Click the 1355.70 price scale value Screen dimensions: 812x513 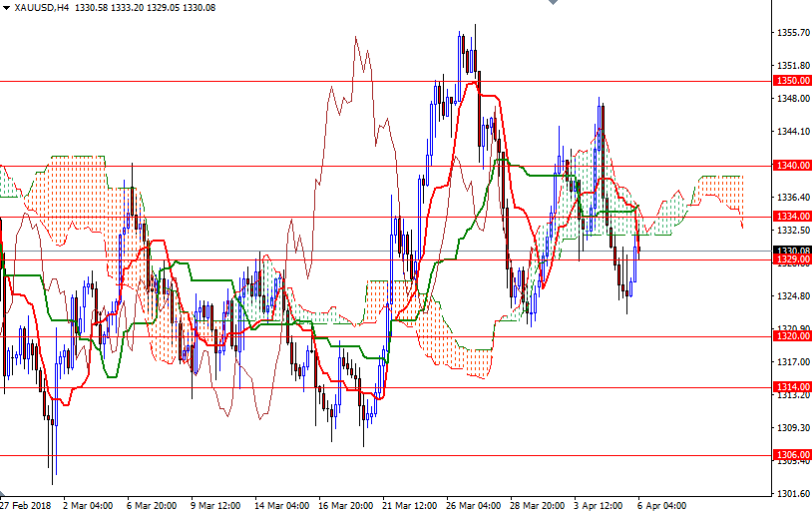[793, 33]
